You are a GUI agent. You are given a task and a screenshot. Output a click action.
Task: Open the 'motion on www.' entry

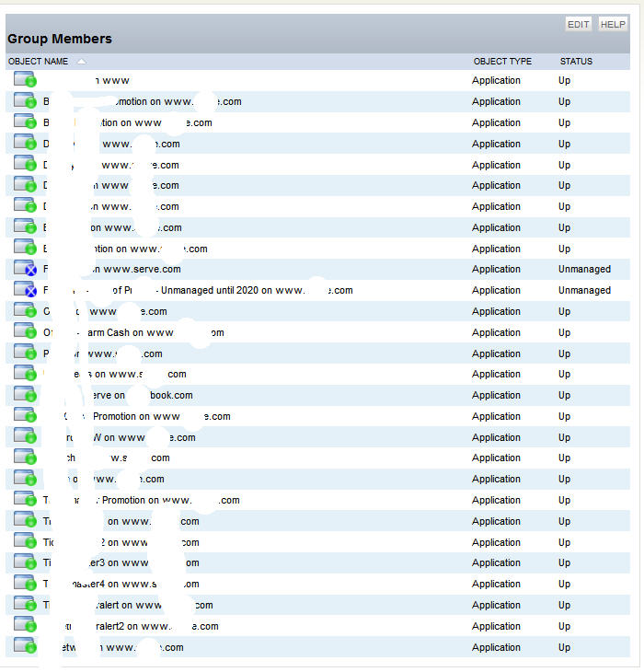pos(143,101)
